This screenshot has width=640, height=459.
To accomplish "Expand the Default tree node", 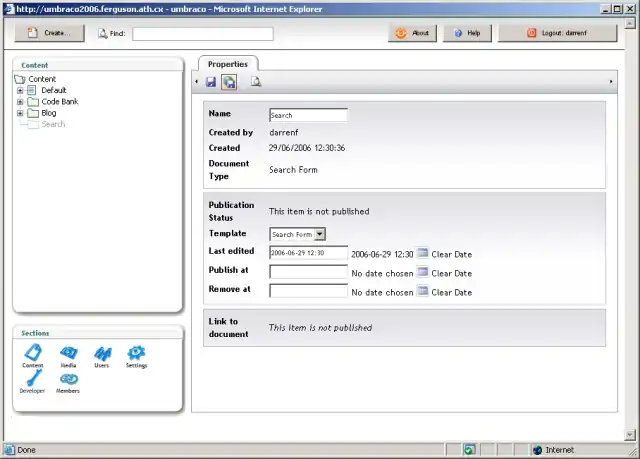I will coord(20,90).
